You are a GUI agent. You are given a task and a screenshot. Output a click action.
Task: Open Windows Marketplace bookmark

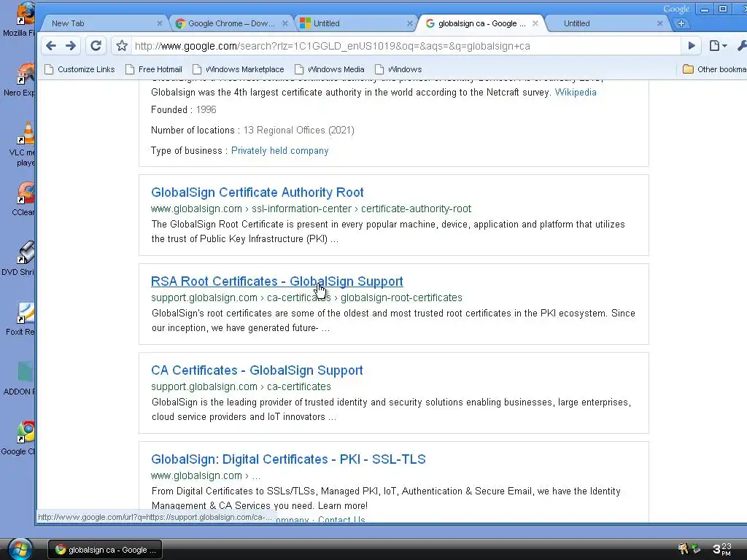click(239, 69)
